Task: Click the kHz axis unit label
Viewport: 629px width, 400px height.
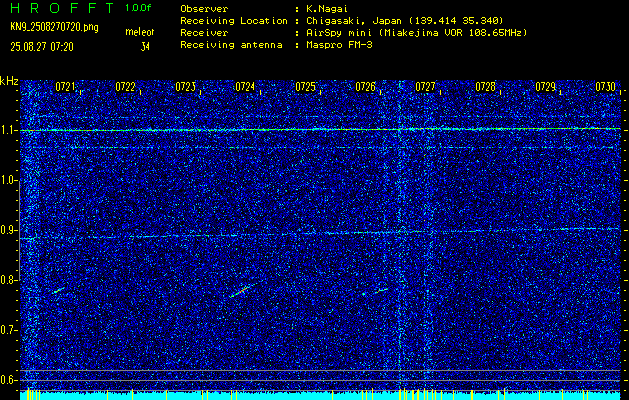Action: click(9, 81)
